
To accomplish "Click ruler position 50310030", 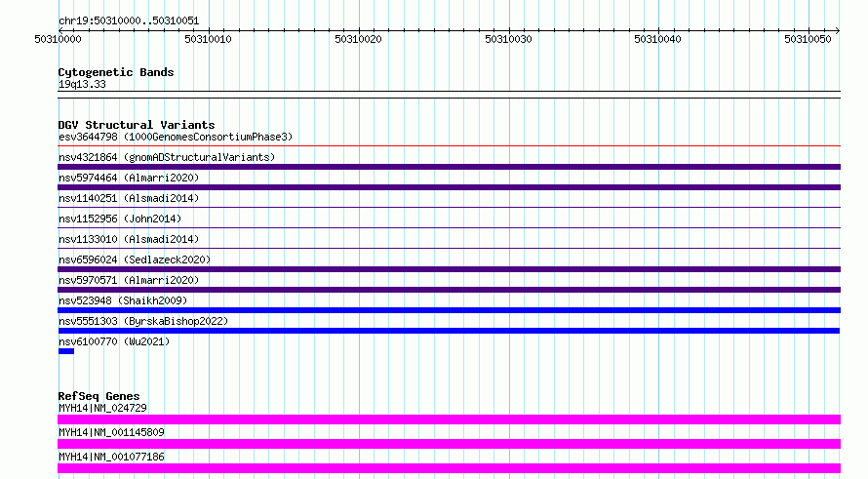I will (x=508, y=39).
